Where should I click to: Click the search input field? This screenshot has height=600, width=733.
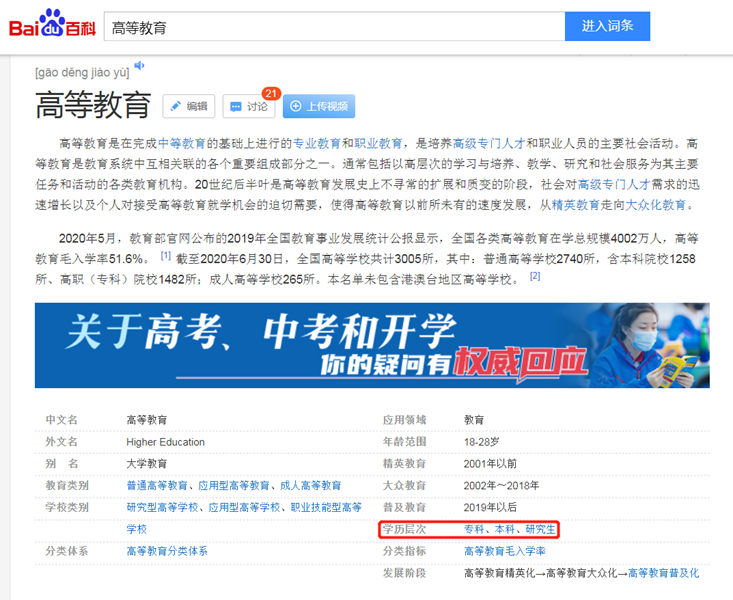(332, 26)
